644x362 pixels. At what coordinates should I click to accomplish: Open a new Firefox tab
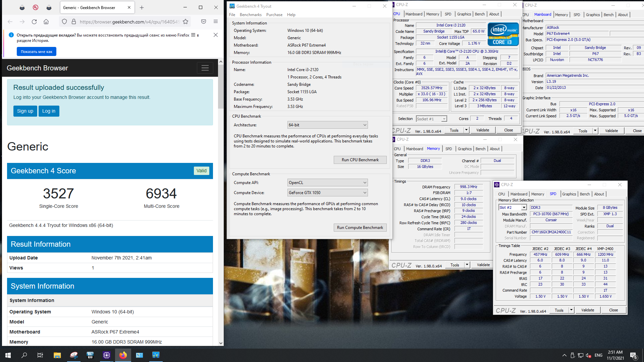142,7
